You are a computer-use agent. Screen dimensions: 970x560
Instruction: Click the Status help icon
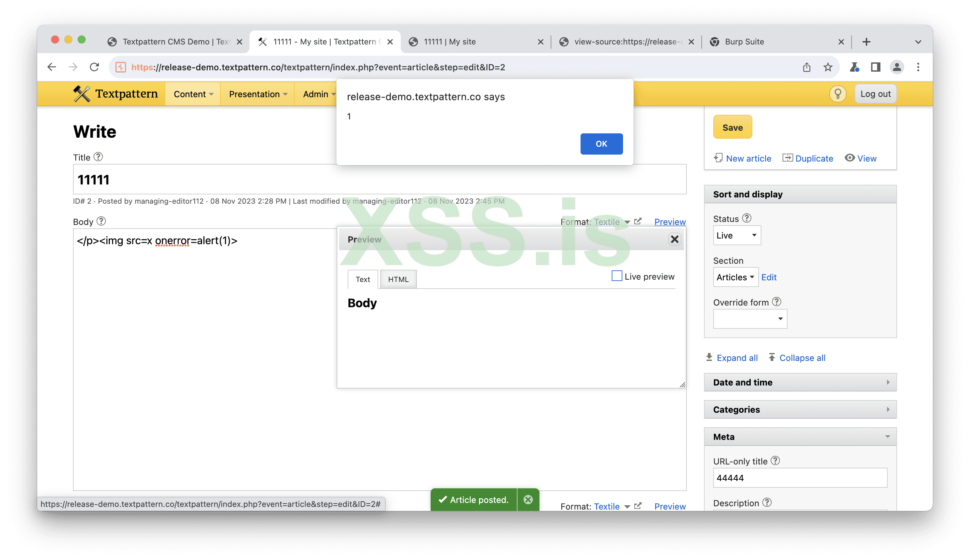746,218
